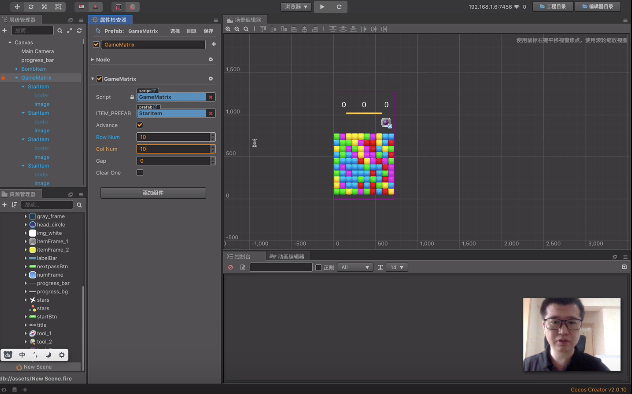Click the add asset plus icon in assets panel
632x394 pixels.
(4, 205)
